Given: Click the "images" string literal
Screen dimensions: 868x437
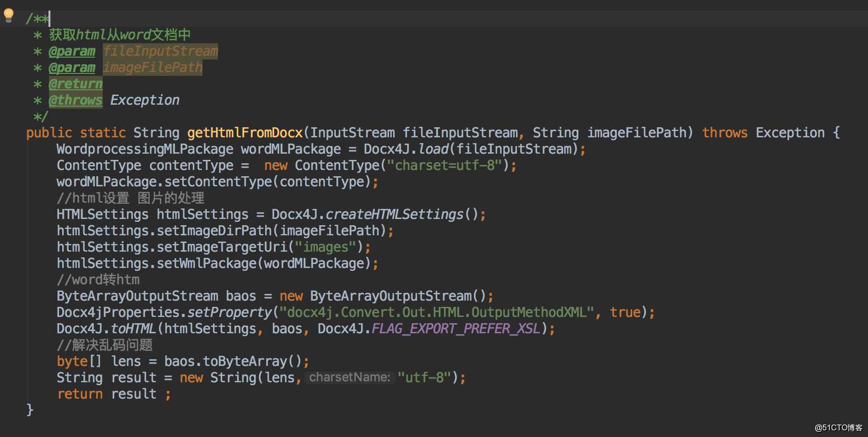Looking at the screenshot, I should [326, 247].
